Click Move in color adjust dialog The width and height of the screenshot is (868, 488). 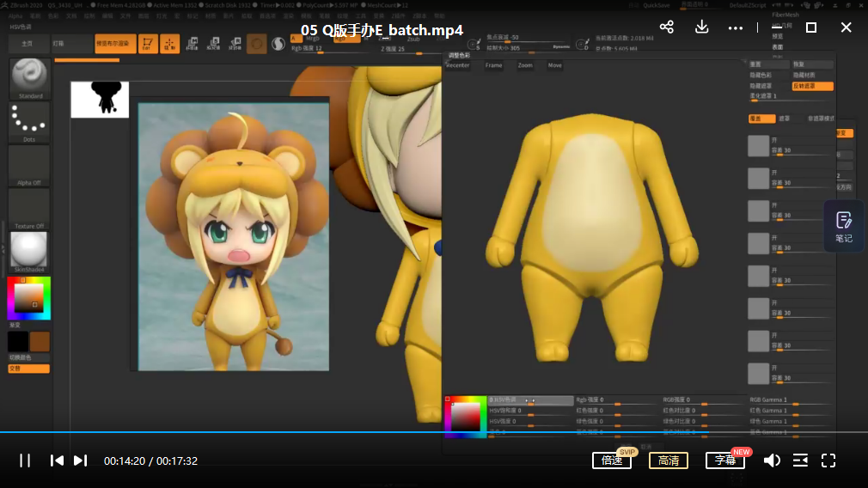pos(554,65)
